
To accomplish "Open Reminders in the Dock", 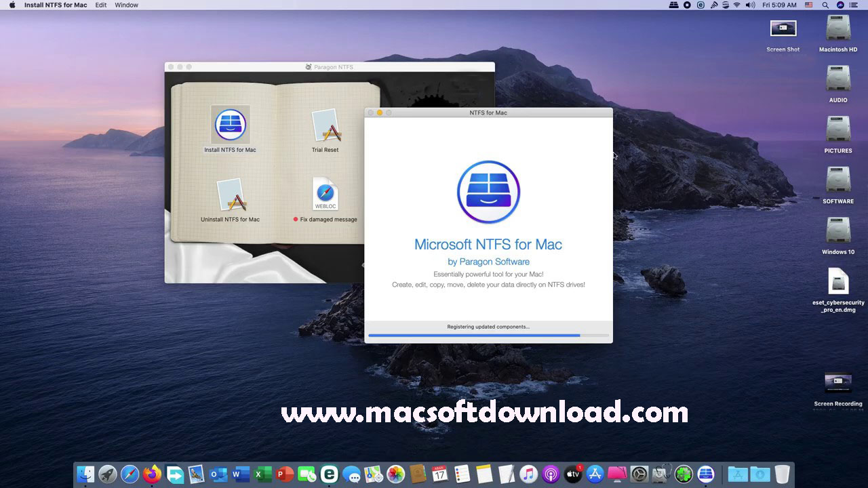I will [462, 474].
